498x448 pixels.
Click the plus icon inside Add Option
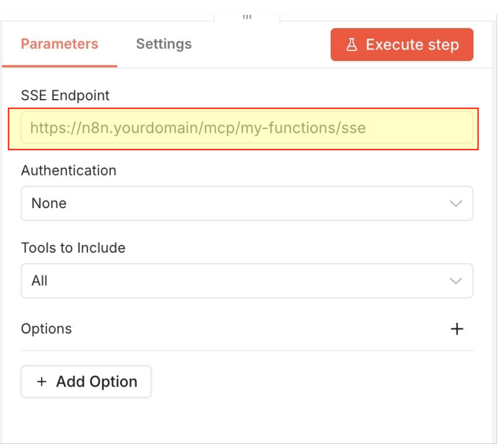click(41, 382)
